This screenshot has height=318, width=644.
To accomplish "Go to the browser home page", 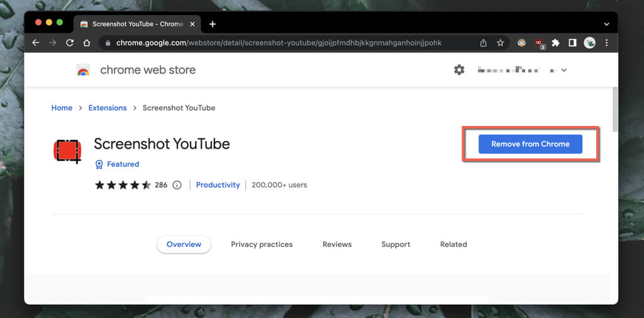I will pyautogui.click(x=87, y=43).
